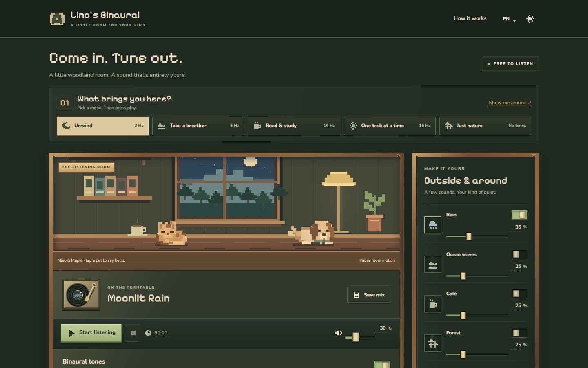Click the Rain volume slider handle
Image resolution: width=588 pixels, height=368 pixels.
coord(469,236)
